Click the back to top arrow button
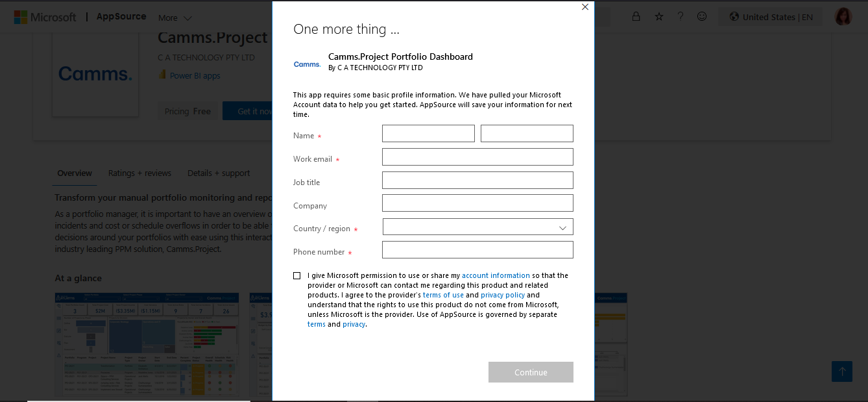 pos(842,371)
